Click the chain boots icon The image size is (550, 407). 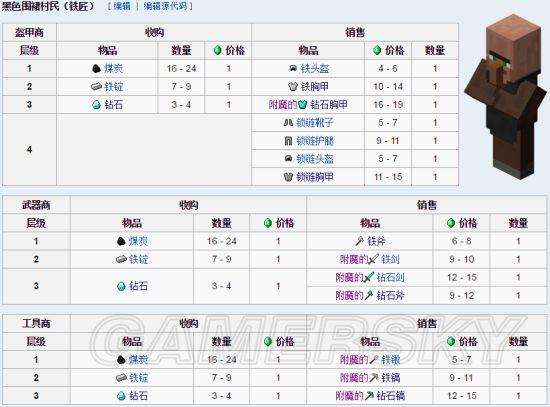(288, 123)
